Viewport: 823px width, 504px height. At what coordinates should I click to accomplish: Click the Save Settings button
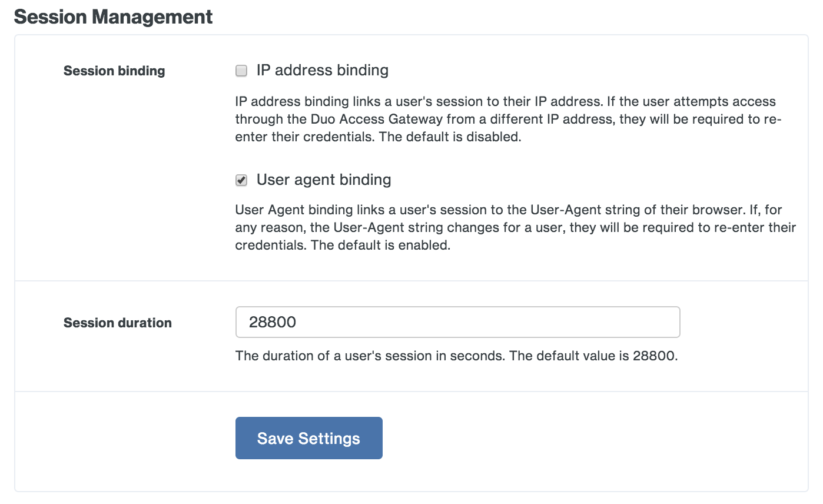click(x=308, y=438)
